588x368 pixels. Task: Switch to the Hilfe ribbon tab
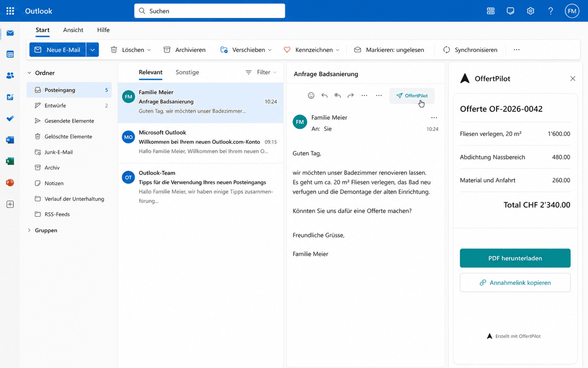click(103, 30)
